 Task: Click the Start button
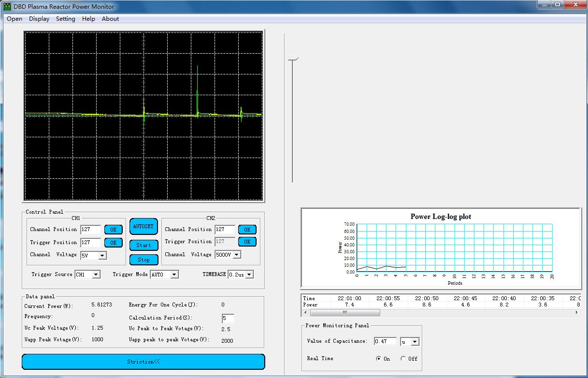pyautogui.click(x=143, y=245)
